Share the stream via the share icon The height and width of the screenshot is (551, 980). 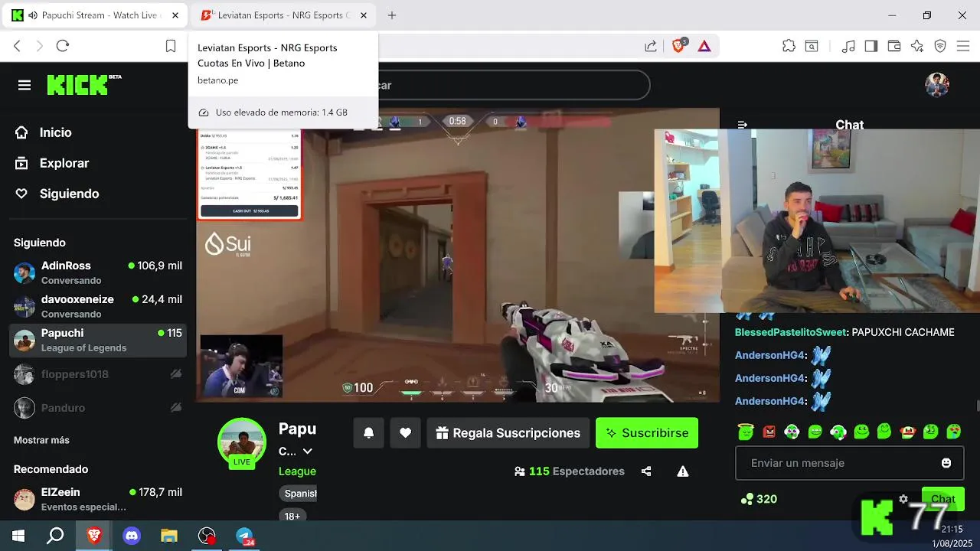(646, 471)
